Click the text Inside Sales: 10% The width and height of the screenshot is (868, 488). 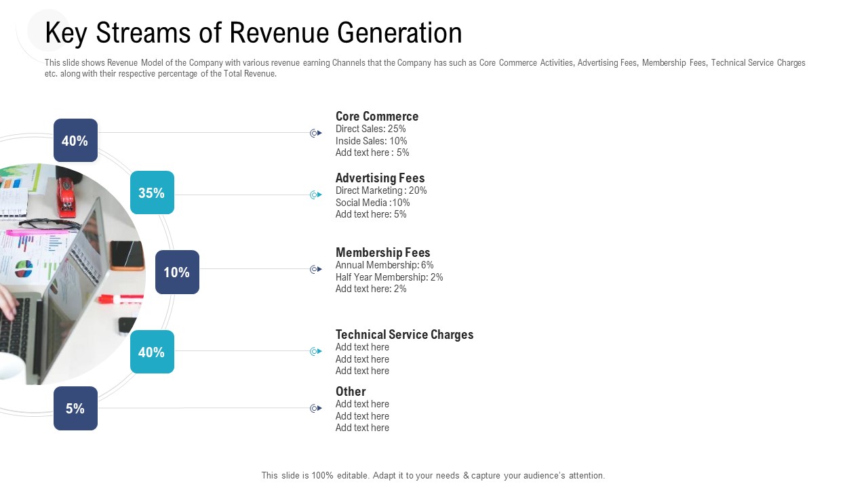(372, 141)
